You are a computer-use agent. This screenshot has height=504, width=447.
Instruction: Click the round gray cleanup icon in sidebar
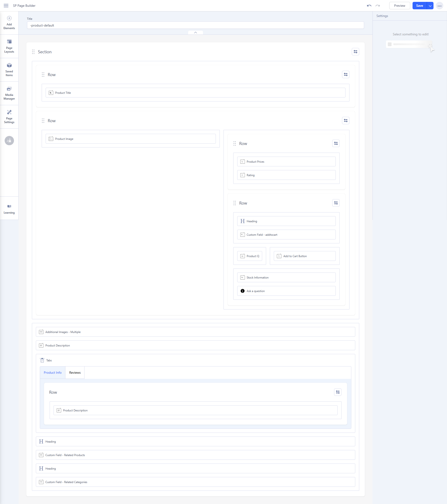(9, 141)
